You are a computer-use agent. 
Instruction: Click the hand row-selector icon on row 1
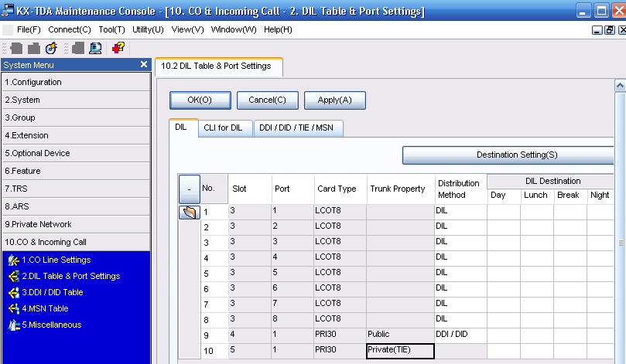(x=190, y=212)
